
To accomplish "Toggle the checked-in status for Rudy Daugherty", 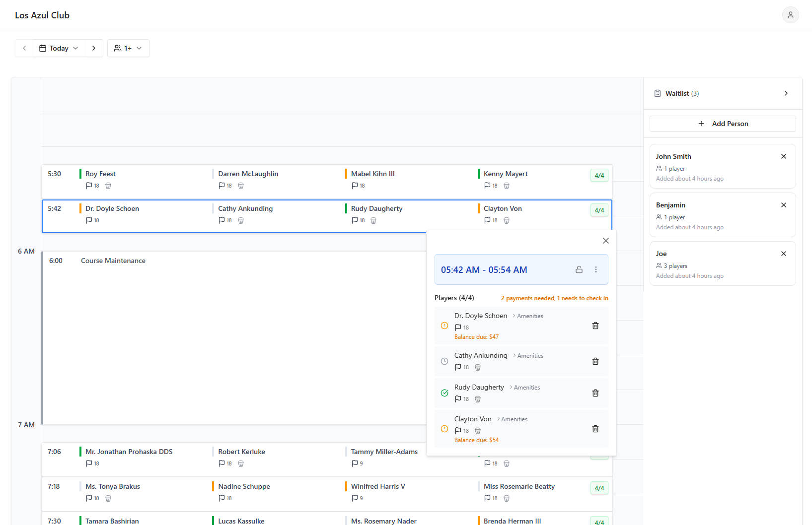I will point(444,393).
